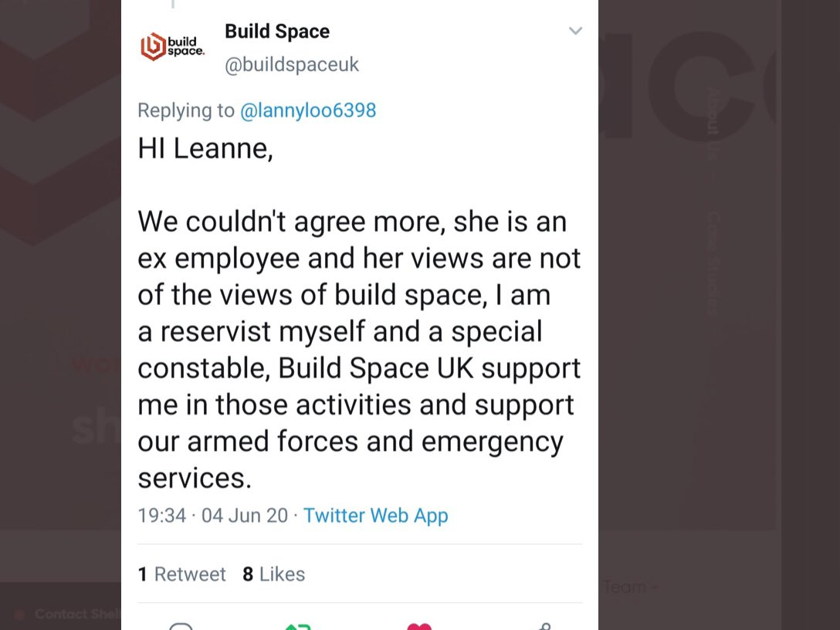Click the 19:34 · 04 Jun 20 timestamp
The width and height of the screenshot is (840, 630).
[x=212, y=516]
